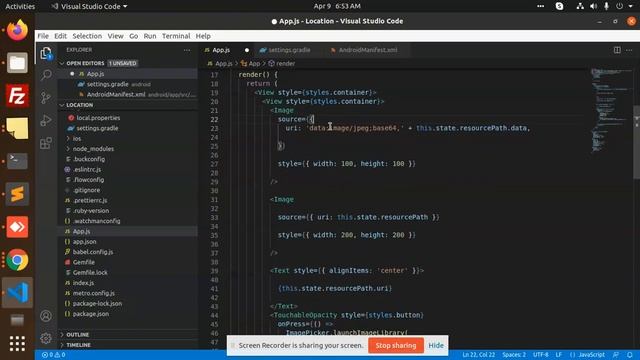Open babel.config.js in the explorer
640x360 pixels.
coord(93,252)
